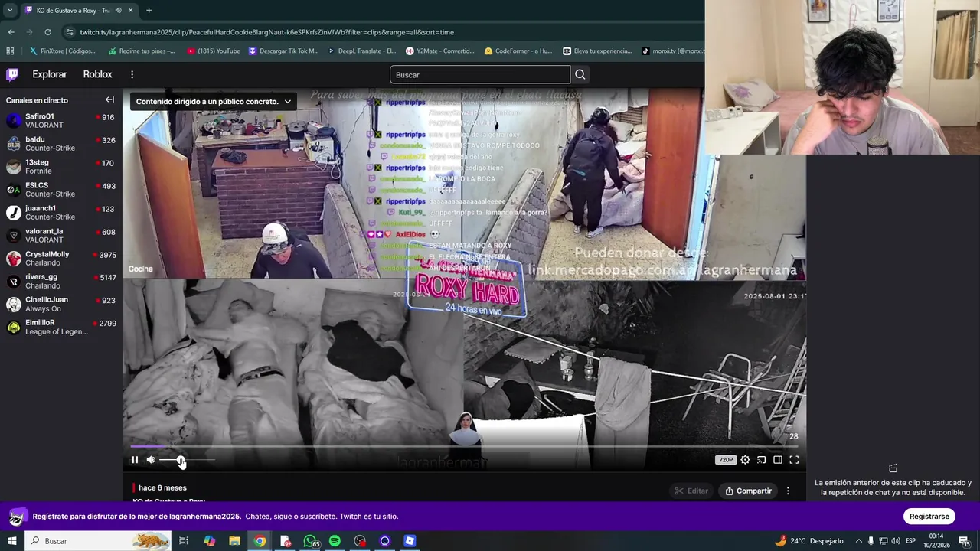The image size is (980, 551).
Task: Open the Roblox category link
Action: coord(97,74)
